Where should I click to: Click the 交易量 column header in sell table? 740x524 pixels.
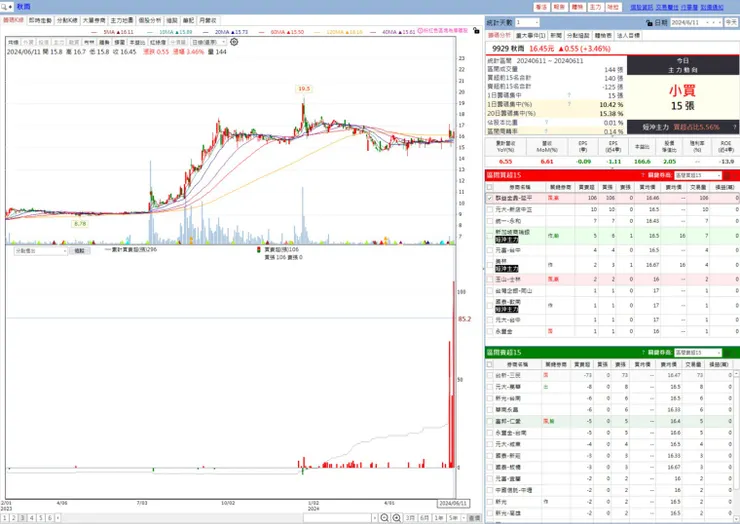(693, 364)
